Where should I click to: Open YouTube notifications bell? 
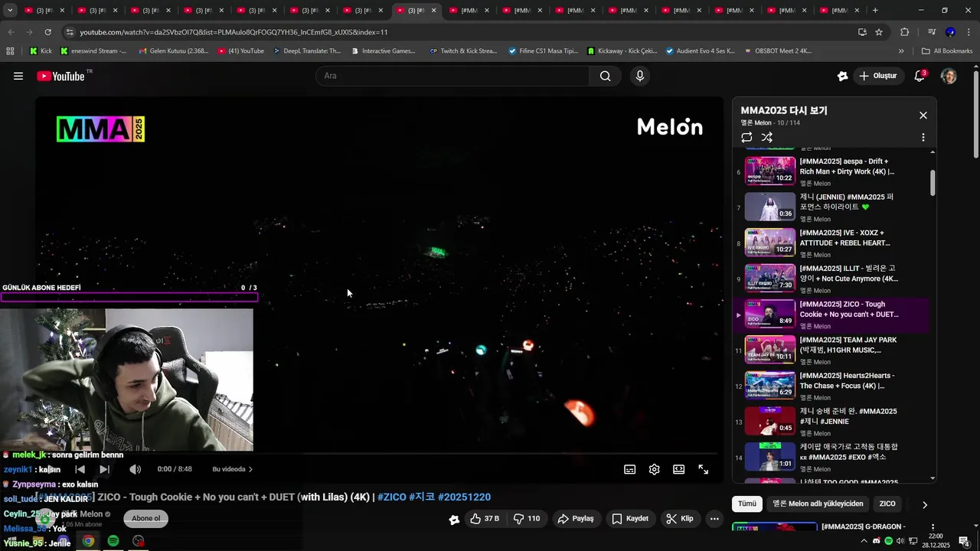coord(920,76)
